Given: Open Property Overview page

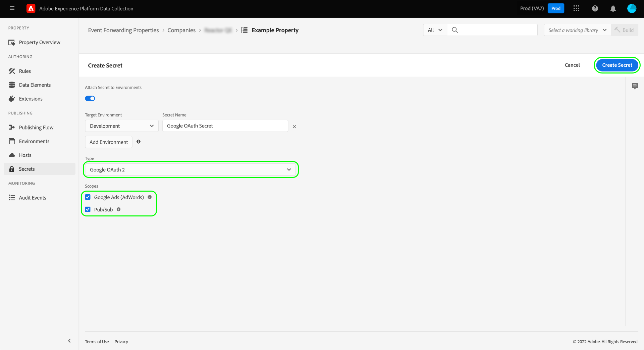Looking at the screenshot, I should 40,43.
